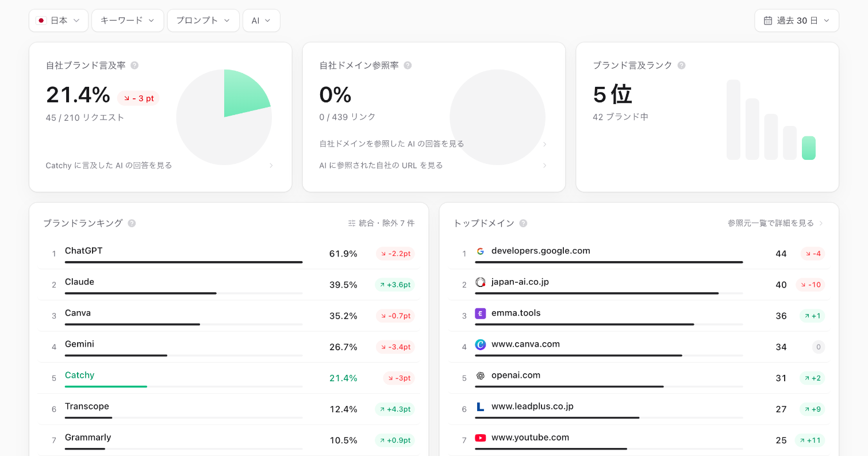868x456 pixels.
Task: Select Transcope in brand ranking
Action: coord(229,409)
